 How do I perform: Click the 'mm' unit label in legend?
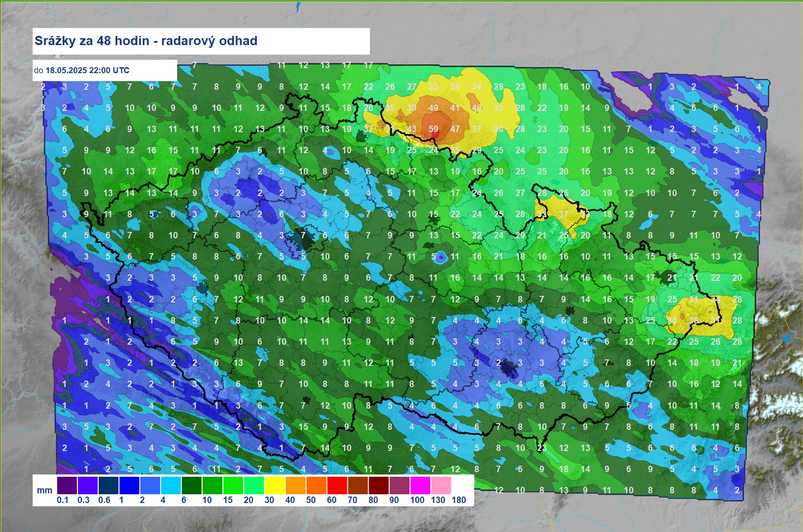tap(44, 490)
